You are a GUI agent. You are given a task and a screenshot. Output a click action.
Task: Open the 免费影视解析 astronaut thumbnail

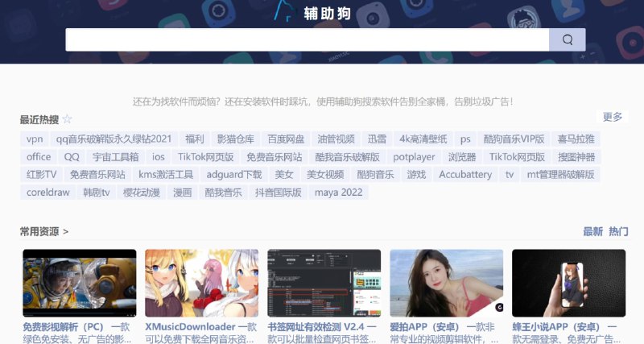pos(80,283)
